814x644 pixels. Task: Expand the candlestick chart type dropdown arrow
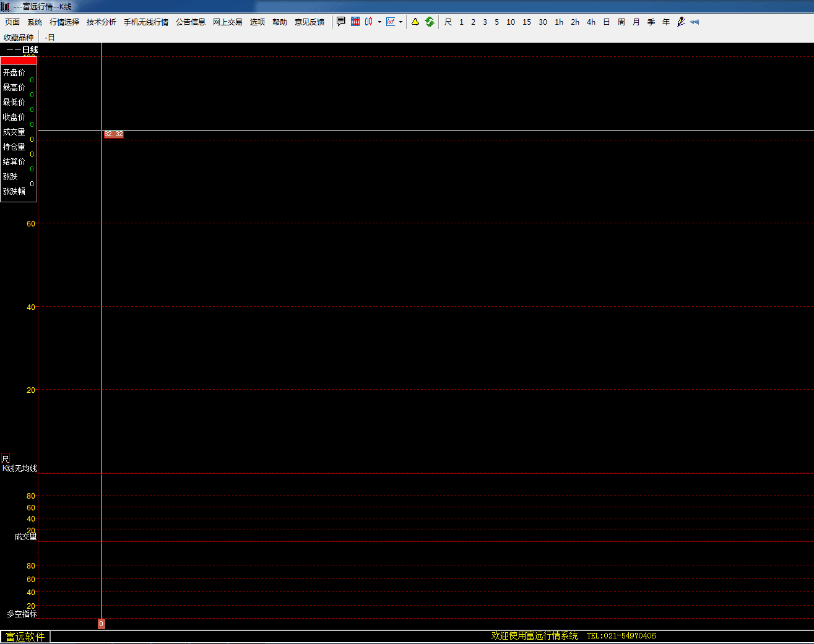379,22
